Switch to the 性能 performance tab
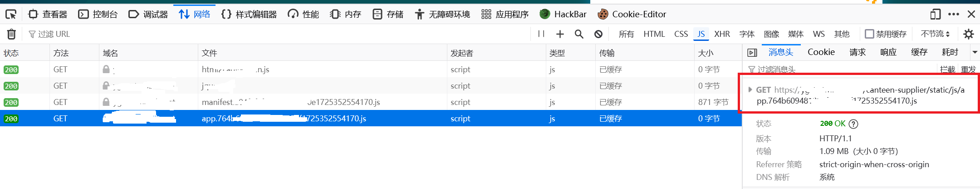Screen dimensions: 980x189 point(304,15)
